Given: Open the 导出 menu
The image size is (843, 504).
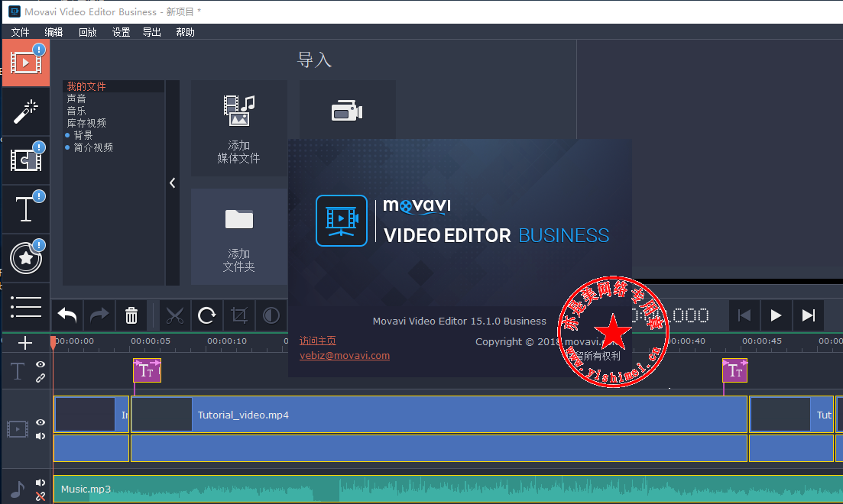Looking at the screenshot, I should click(151, 32).
